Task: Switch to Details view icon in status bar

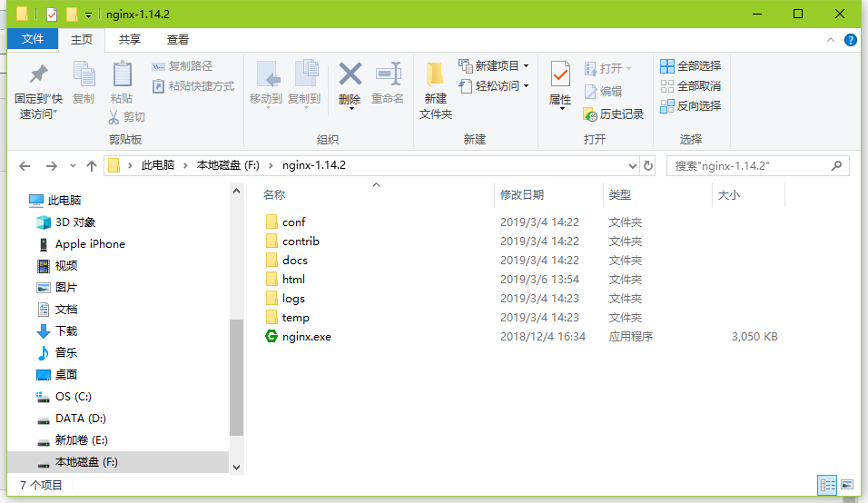Action: click(x=827, y=485)
